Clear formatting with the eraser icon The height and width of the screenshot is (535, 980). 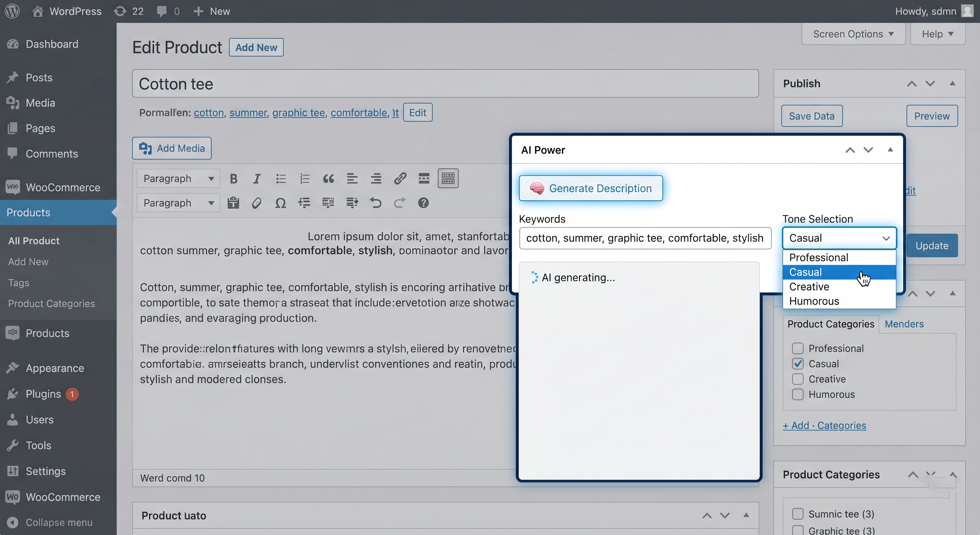[x=257, y=203]
